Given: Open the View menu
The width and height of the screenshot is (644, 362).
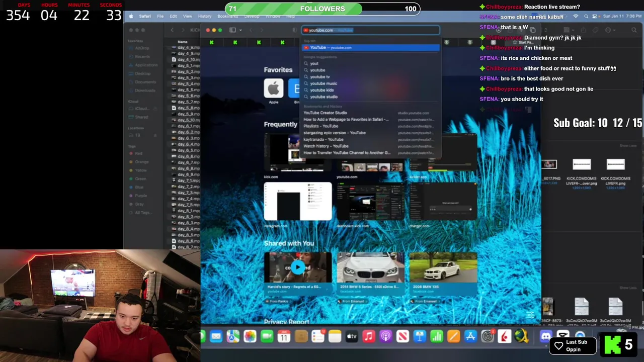Looking at the screenshot, I should [187, 16].
